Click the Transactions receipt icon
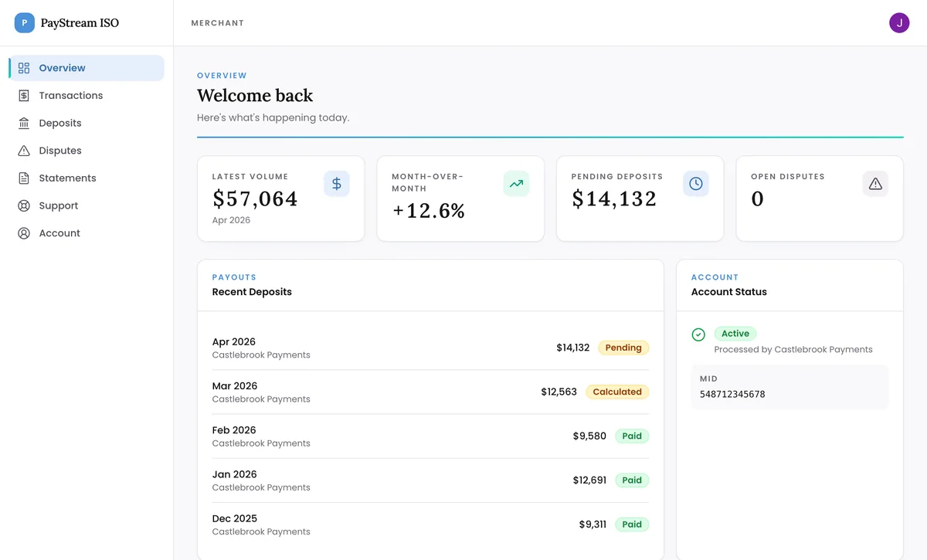The height and width of the screenshot is (560, 927). point(24,96)
